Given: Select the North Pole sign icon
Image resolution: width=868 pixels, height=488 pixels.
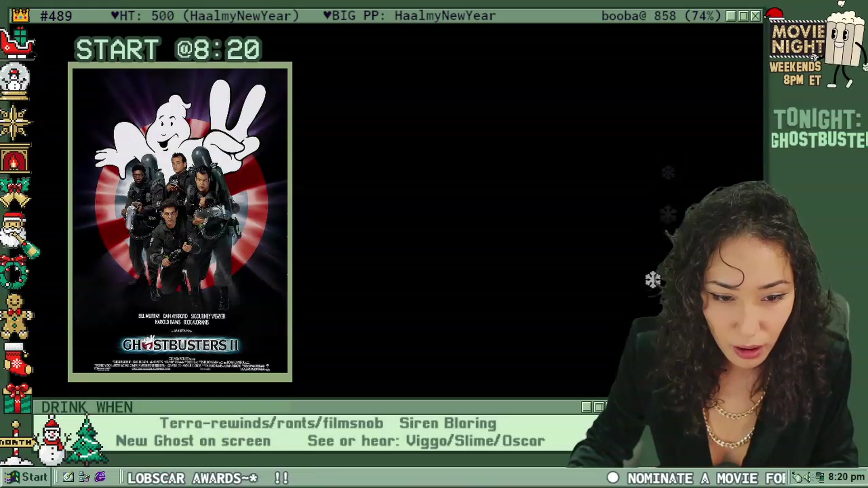Looking at the screenshot, I should [x=16, y=443].
